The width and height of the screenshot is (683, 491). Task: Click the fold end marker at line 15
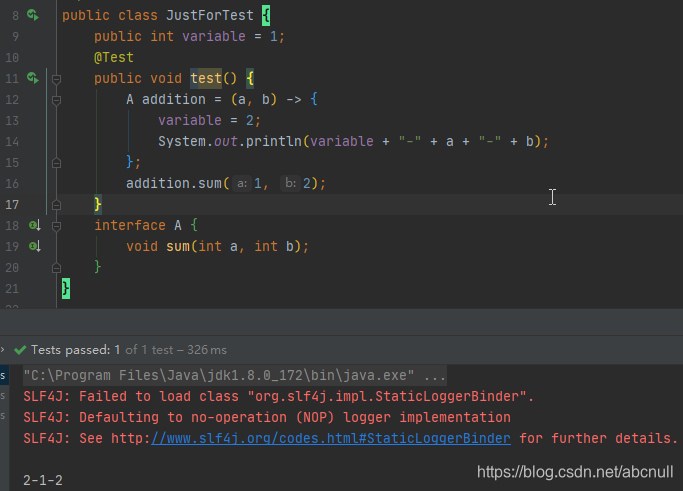point(56,163)
